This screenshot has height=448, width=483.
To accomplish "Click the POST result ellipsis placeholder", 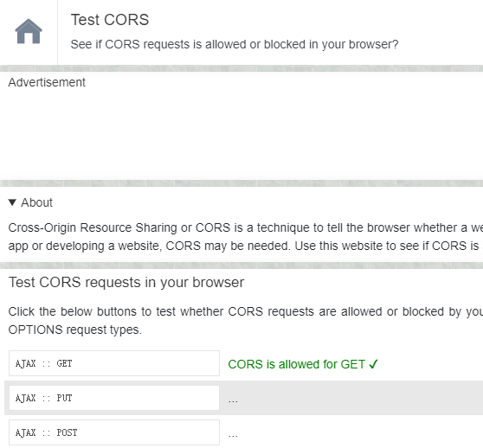I will click(x=233, y=436).
